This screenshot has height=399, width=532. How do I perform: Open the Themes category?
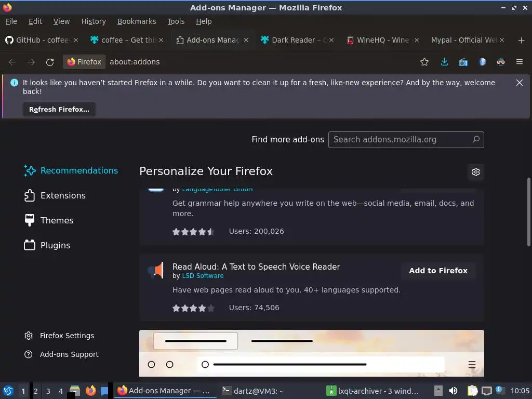49,220
